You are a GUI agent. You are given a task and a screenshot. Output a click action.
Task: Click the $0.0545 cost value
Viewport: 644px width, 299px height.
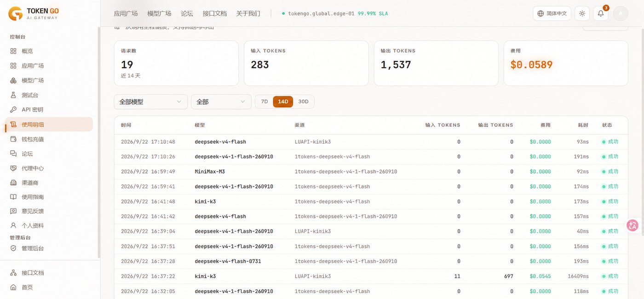point(540,276)
